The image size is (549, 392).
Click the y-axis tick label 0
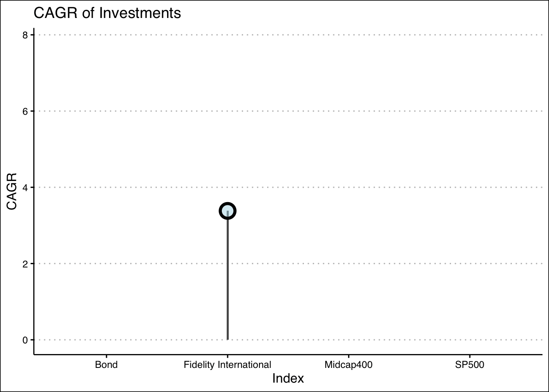pyautogui.click(x=25, y=340)
